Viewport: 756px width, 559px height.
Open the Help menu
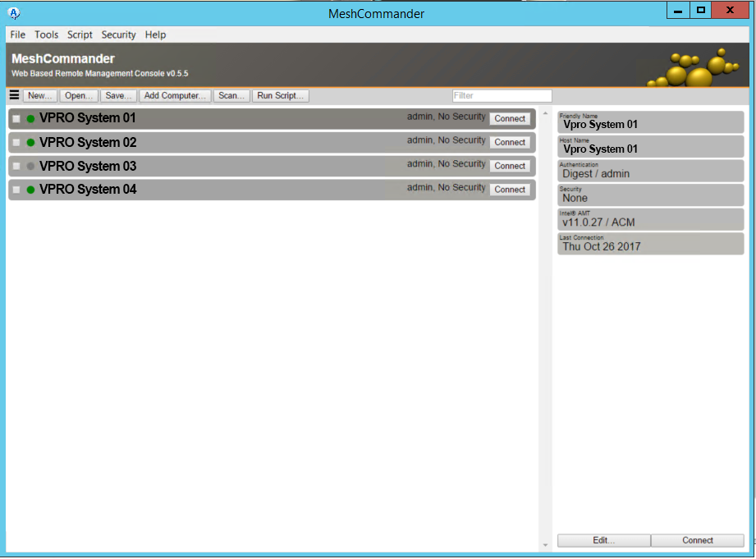click(x=155, y=34)
